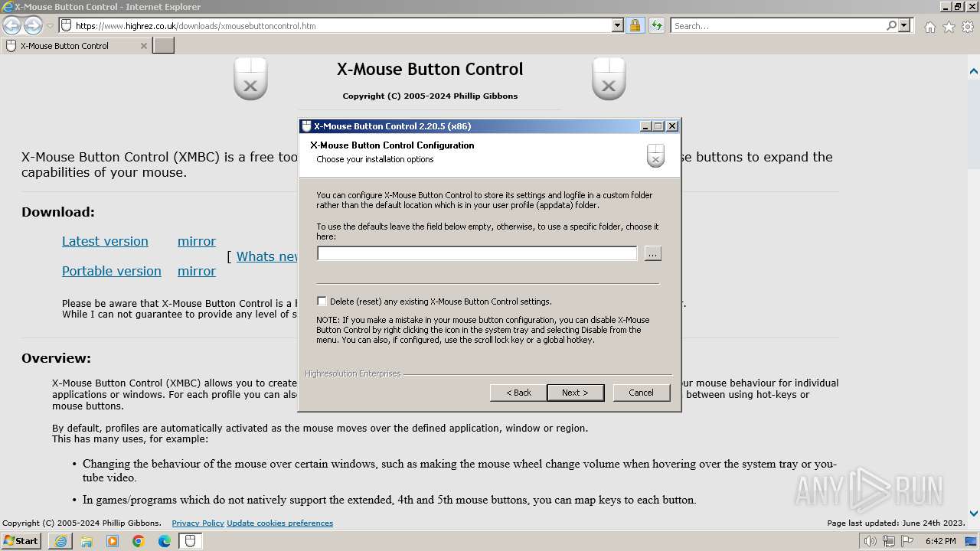980x551 pixels.
Task: Click the browse folder '...' button
Action: pyautogui.click(x=652, y=253)
